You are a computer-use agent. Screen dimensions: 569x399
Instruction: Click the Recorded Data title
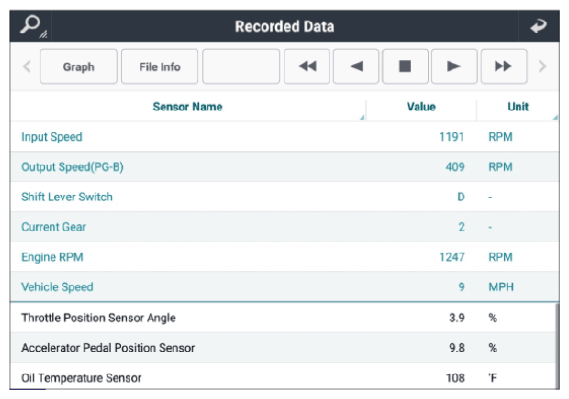284,26
